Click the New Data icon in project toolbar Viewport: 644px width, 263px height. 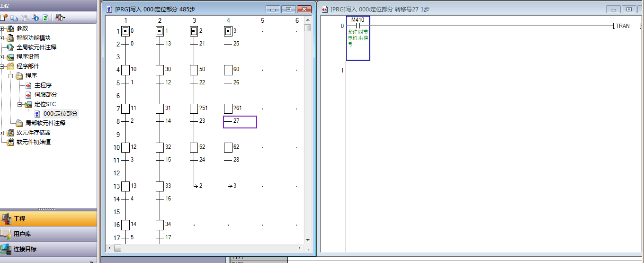pos(4,18)
